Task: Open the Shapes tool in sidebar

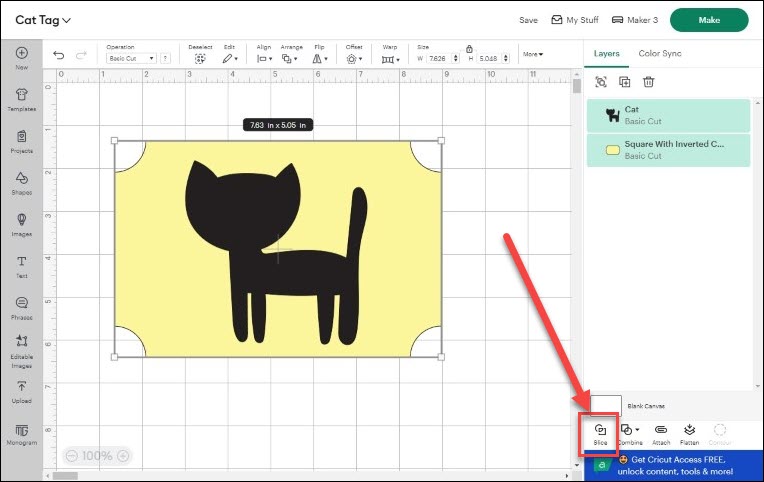Action: [21, 181]
